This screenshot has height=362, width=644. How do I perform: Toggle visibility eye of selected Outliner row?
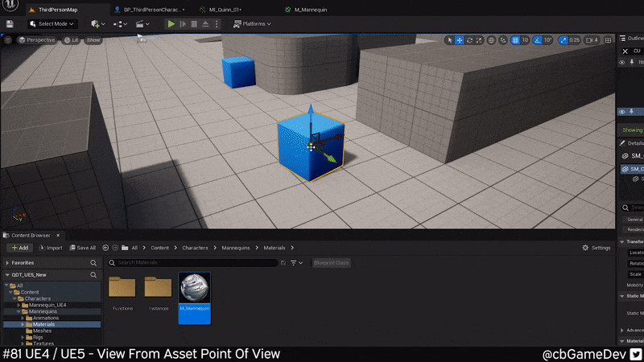[621, 112]
